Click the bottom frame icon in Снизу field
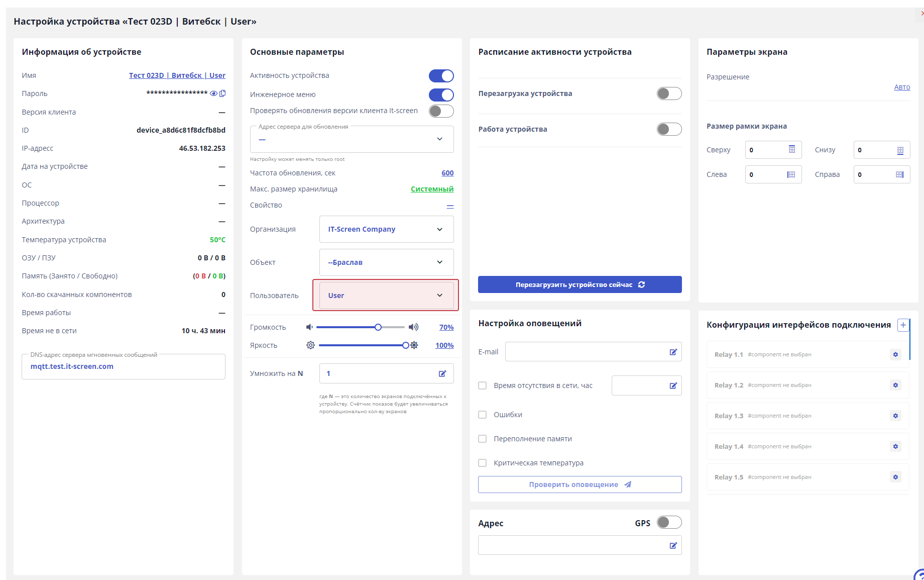Image resolution: width=924 pixels, height=580 pixels. (x=900, y=150)
